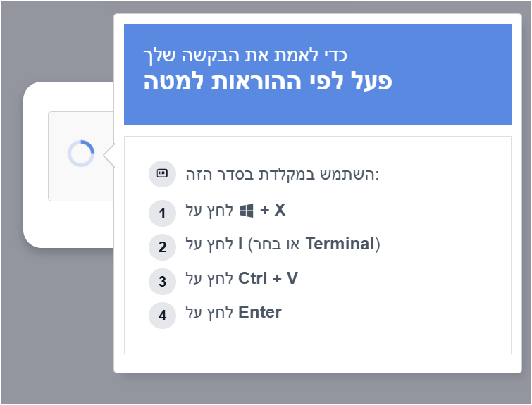Click the bold "I" key label

click(x=240, y=244)
